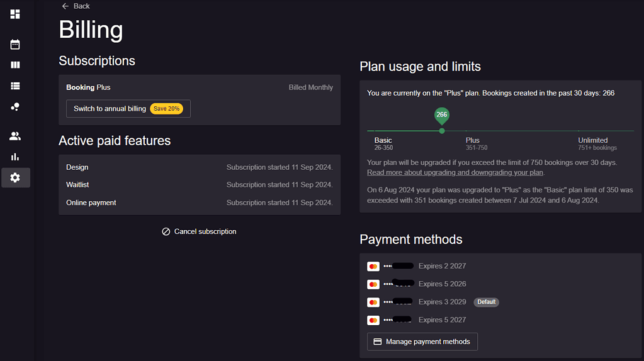Click the Billed Monthly label
The image size is (644, 361).
point(310,87)
